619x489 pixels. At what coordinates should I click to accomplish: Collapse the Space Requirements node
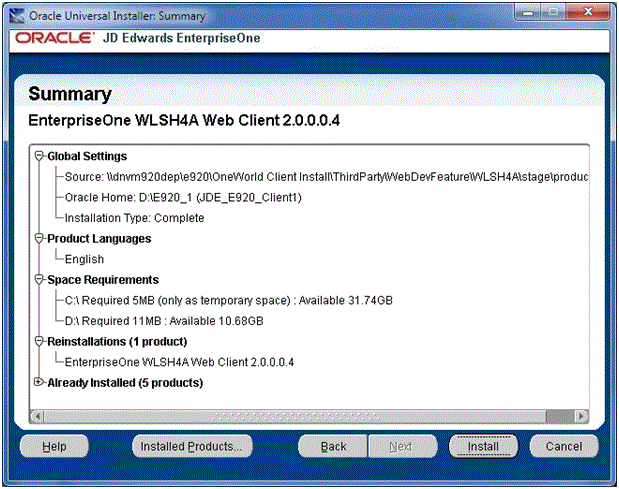click(x=39, y=279)
